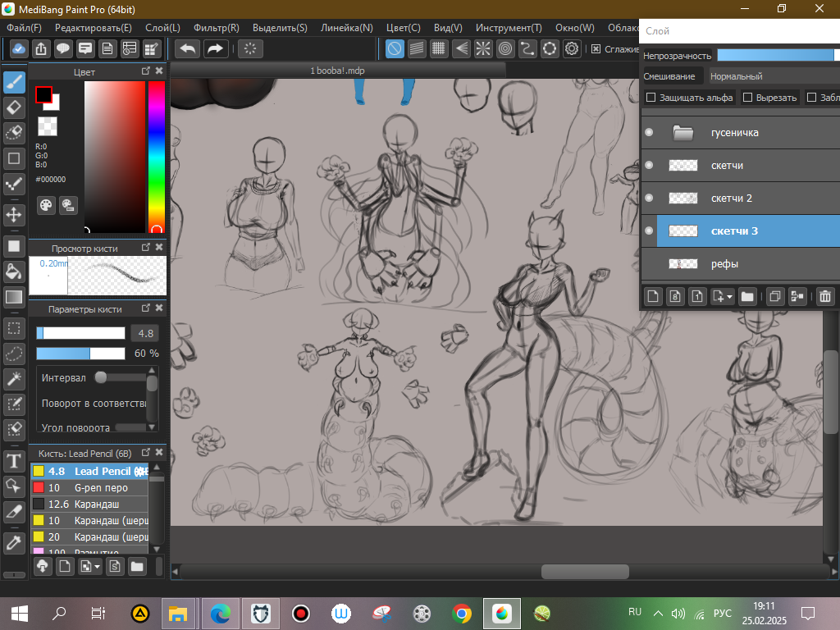Select the Bucket fill tool
The width and height of the screenshot is (840, 630).
coord(14,272)
